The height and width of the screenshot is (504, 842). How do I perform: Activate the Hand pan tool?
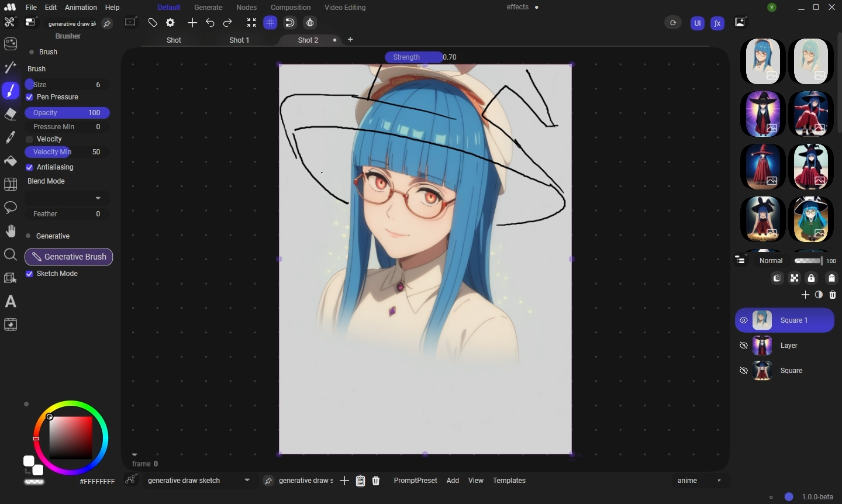(x=11, y=231)
